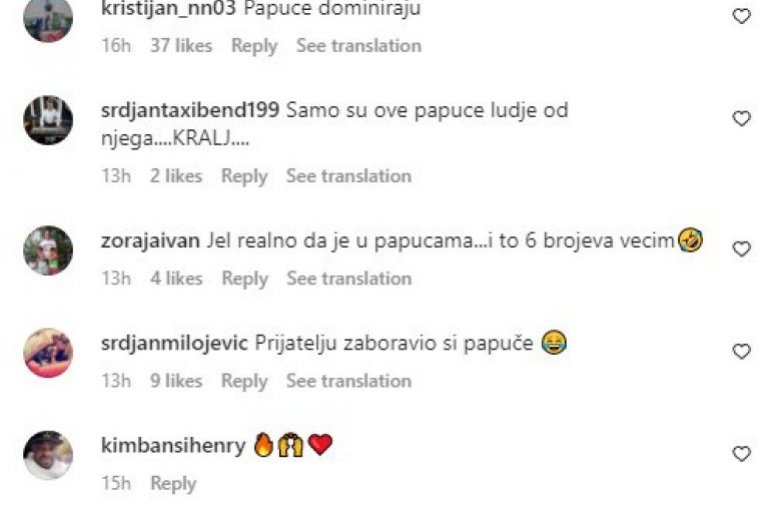Open kimbansihenry's profile picture
Viewport: 765px width, 510px height.
coord(48,455)
